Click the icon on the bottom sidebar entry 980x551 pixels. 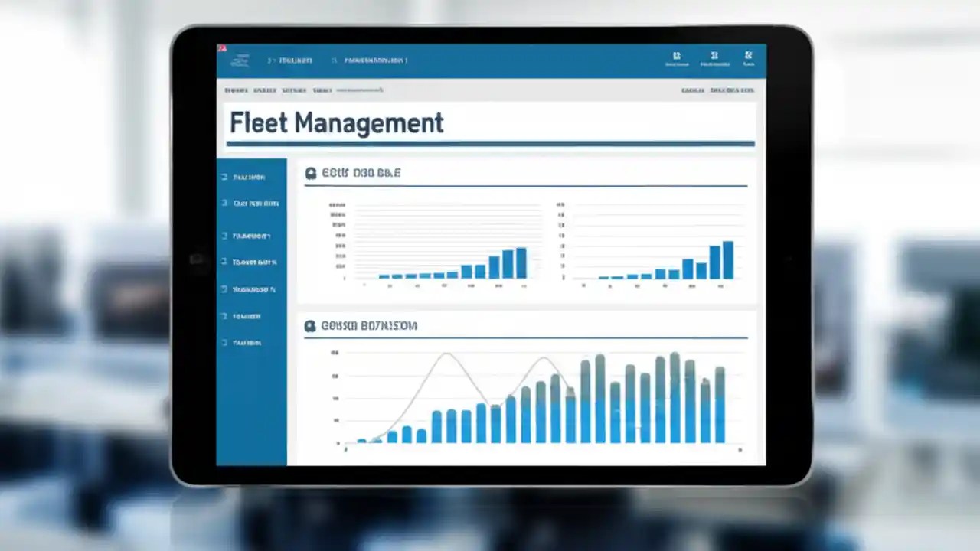coord(224,342)
